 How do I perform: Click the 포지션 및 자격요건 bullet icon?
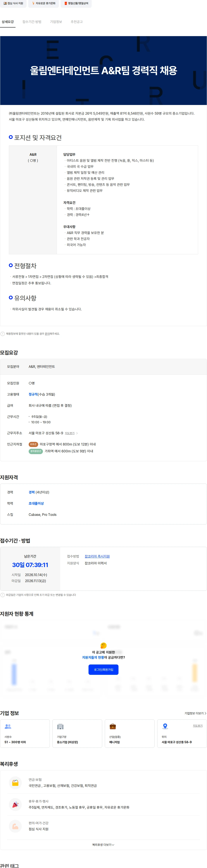[11, 137]
